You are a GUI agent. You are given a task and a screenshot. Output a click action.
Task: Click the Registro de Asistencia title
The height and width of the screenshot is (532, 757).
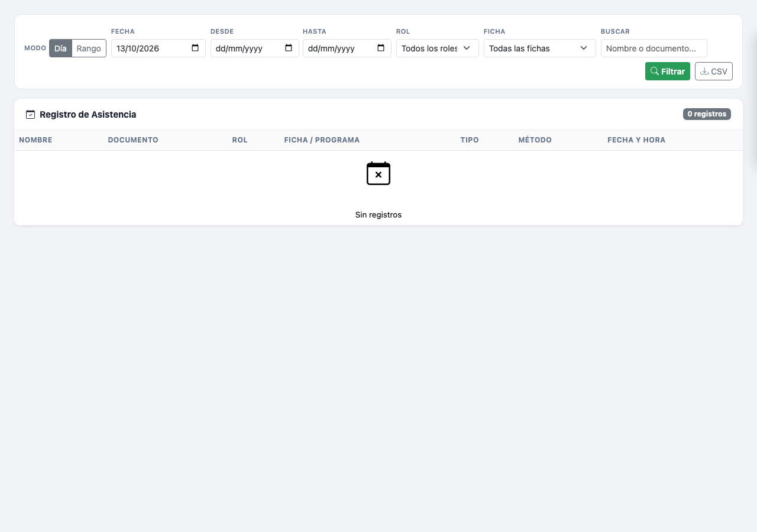(x=88, y=115)
